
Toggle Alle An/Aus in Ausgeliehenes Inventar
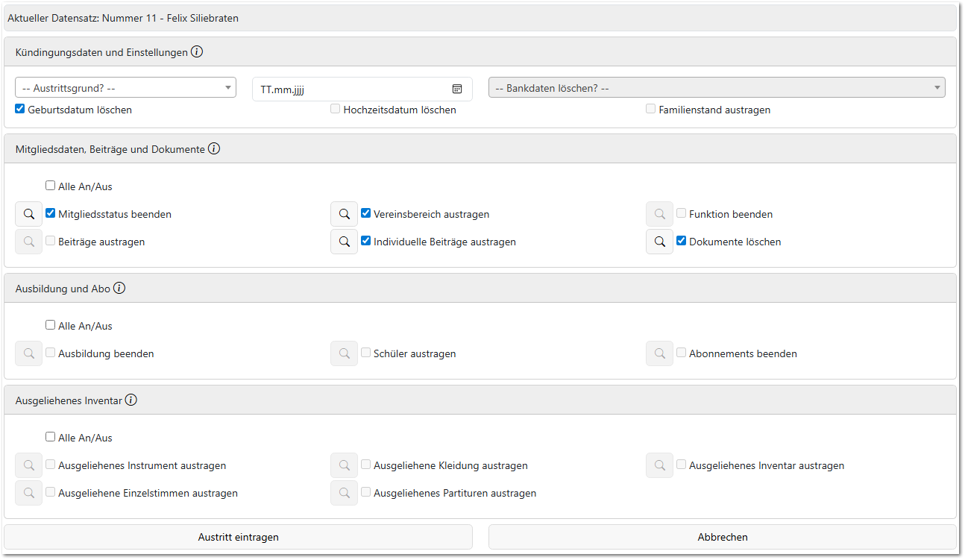51,437
